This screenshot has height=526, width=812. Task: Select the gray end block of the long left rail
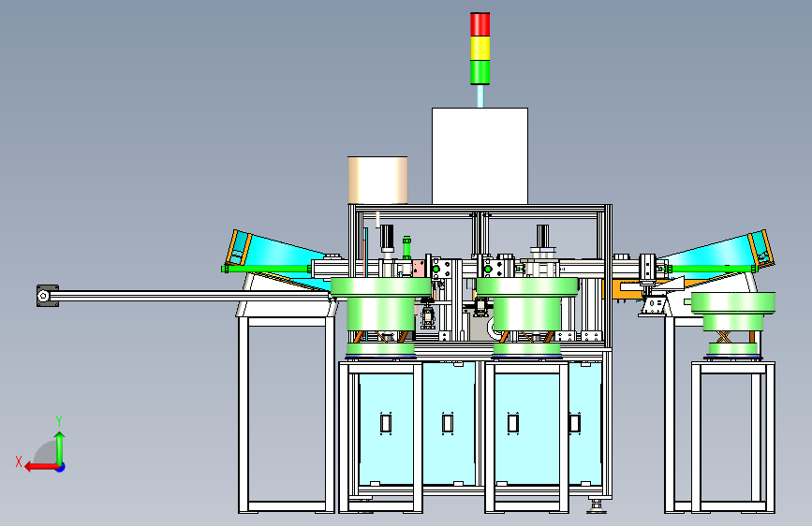pyautogui.click(x=48, y=296)
